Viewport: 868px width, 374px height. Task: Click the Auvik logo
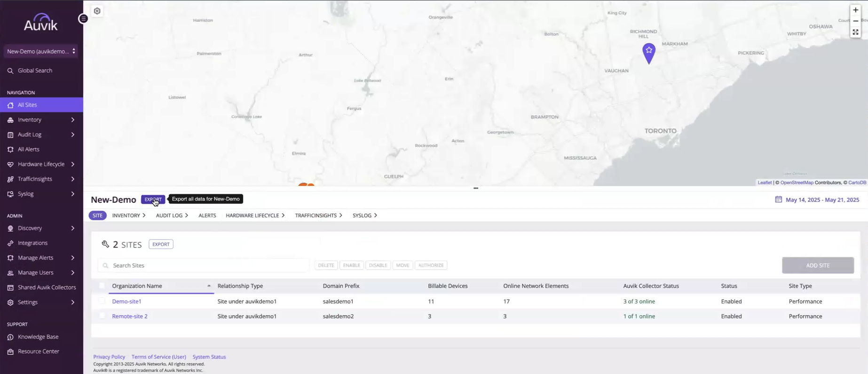[x=41, y=22]
